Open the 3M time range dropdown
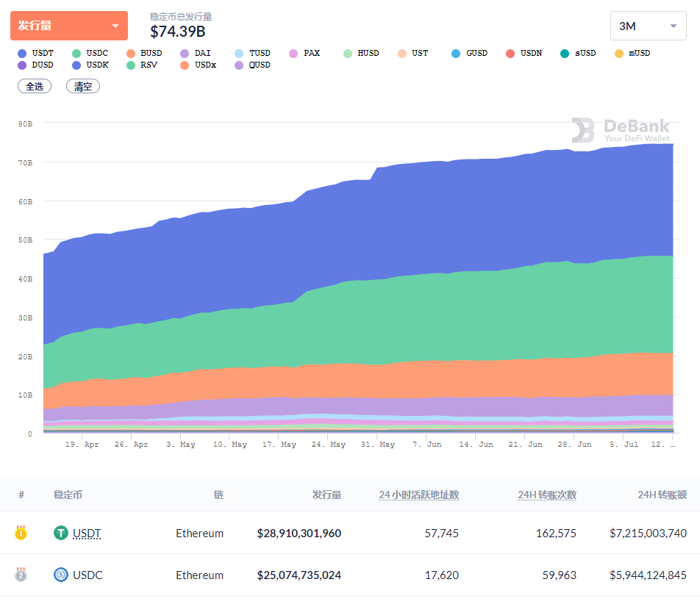 (648, 26)
